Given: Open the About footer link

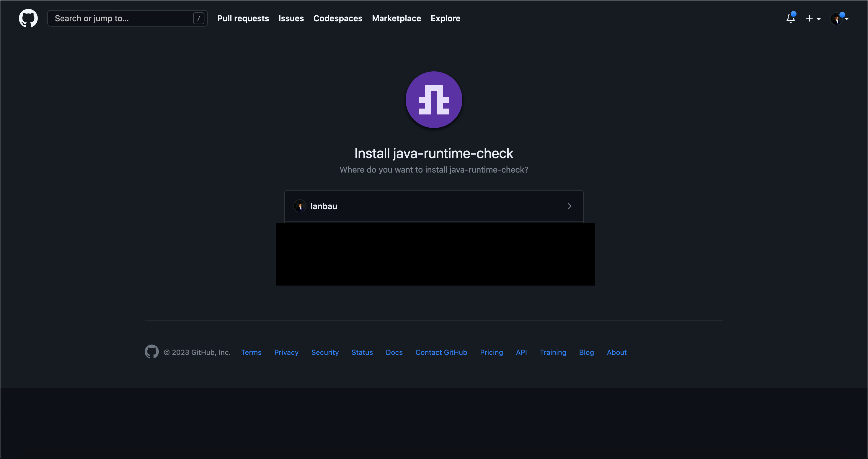Looking at the screenshot, I should (617, 352).
